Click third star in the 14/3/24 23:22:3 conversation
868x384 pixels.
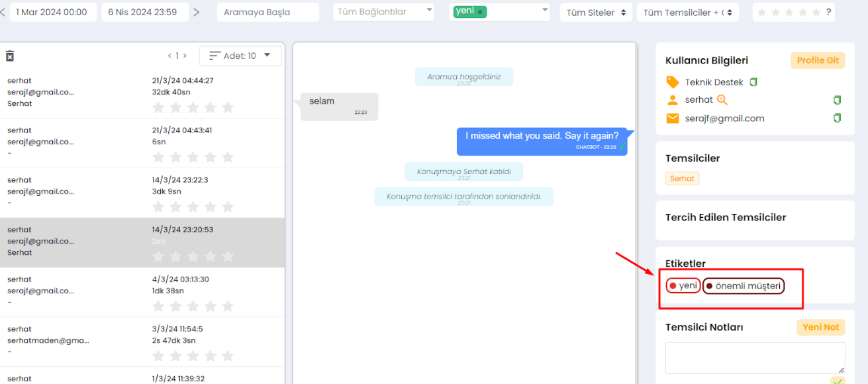(193, 207)
